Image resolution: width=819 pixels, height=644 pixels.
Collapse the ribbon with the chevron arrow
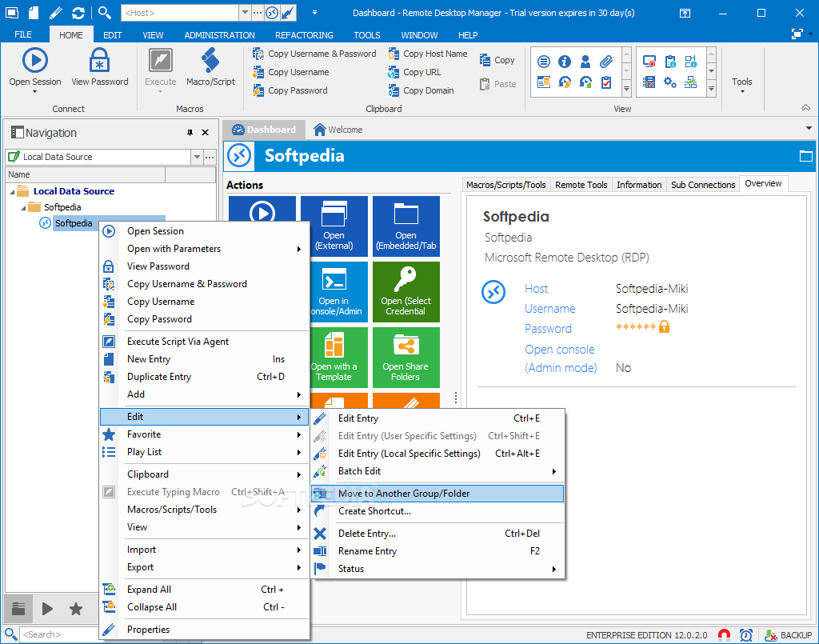806,107
